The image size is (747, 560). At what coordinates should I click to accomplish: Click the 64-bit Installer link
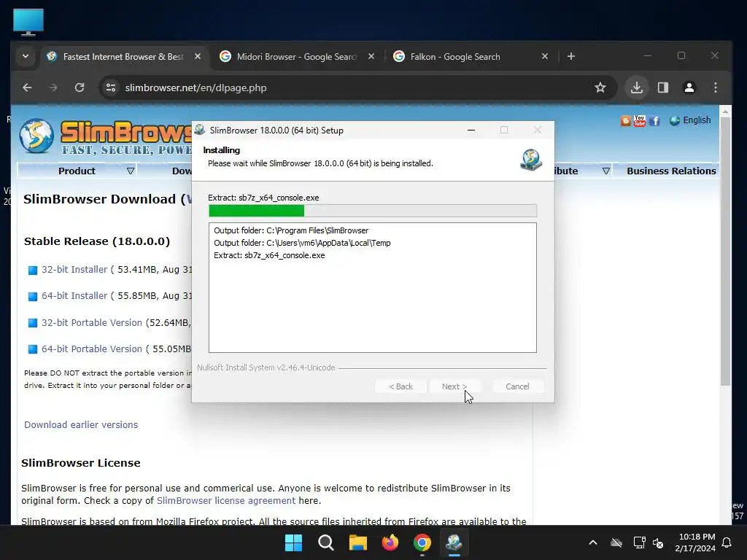coord(74,296)
